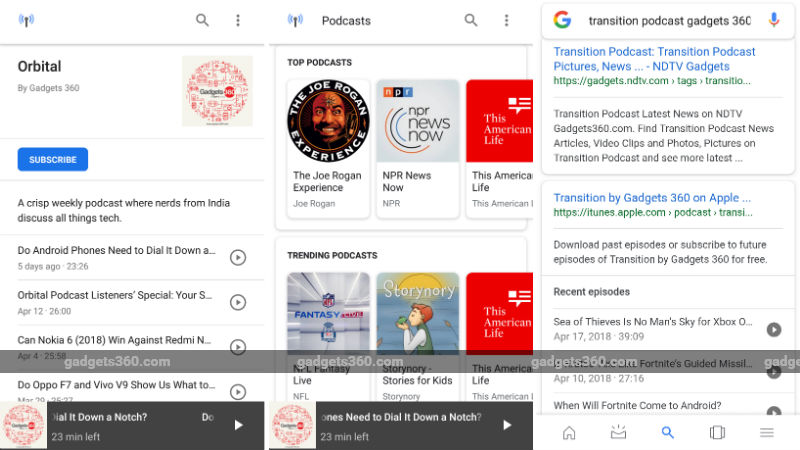Resume playback in Podcasts screen mini player
800x450 pixels.
507,425
